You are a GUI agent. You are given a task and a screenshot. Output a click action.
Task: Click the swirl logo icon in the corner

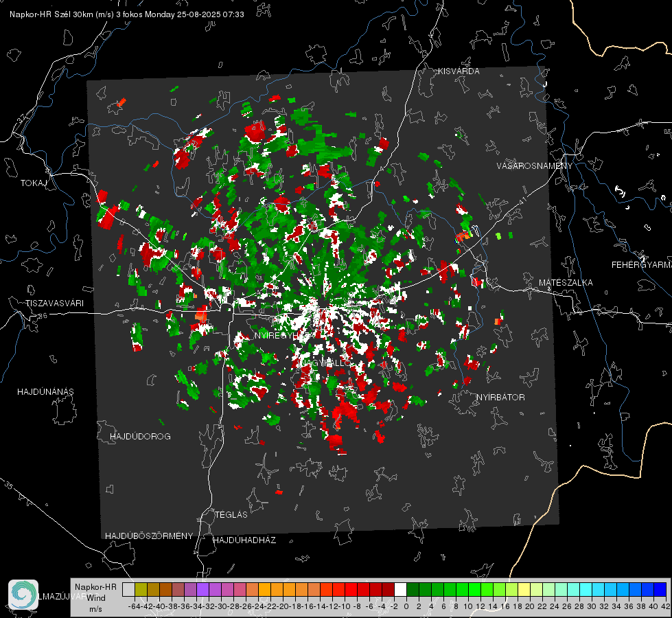[x=23, y=595]
